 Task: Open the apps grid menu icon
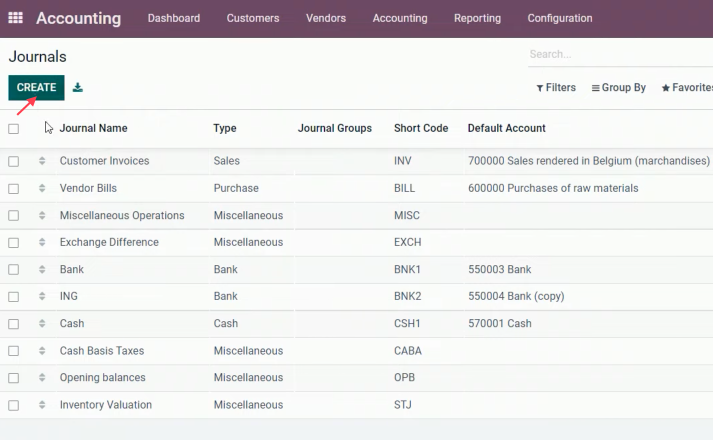pos(15,18)
